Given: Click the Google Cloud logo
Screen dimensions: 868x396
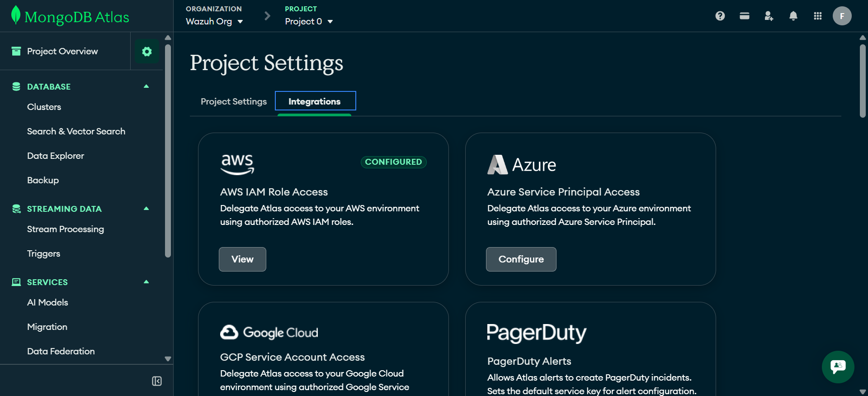Looking at the screenshot, I should pos(269,333).
